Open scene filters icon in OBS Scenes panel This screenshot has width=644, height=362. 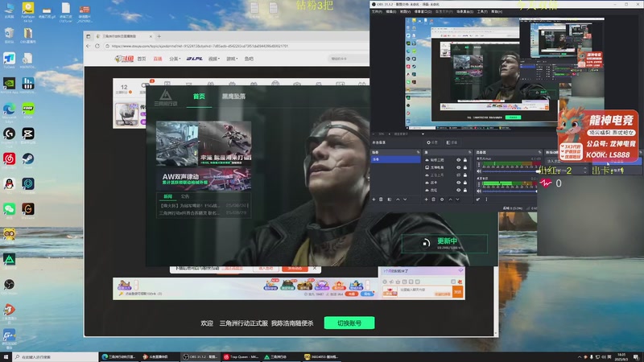[x=390, y=200]
